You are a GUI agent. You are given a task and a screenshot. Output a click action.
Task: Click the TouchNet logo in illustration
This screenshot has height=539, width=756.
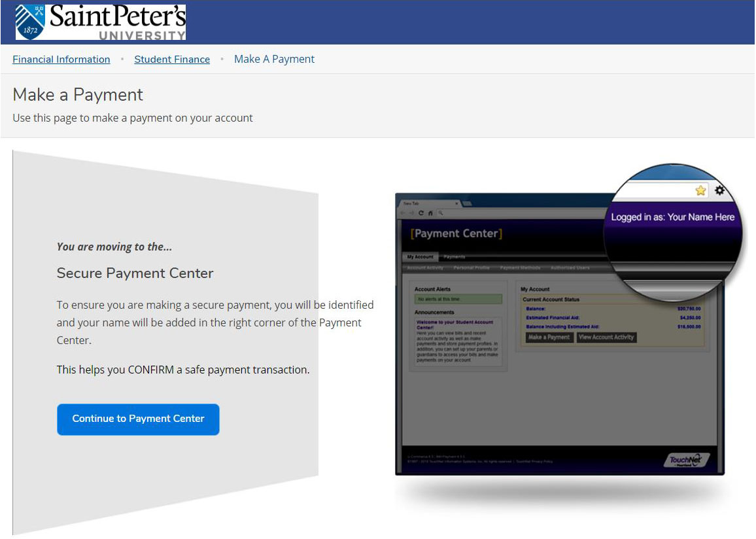point(684,460)
